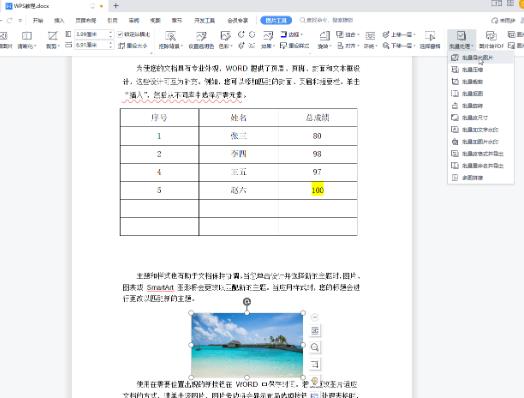Click the 批量处理 batch processing button
The width and height of the screenshot is (524, 398).
point(461,40)
